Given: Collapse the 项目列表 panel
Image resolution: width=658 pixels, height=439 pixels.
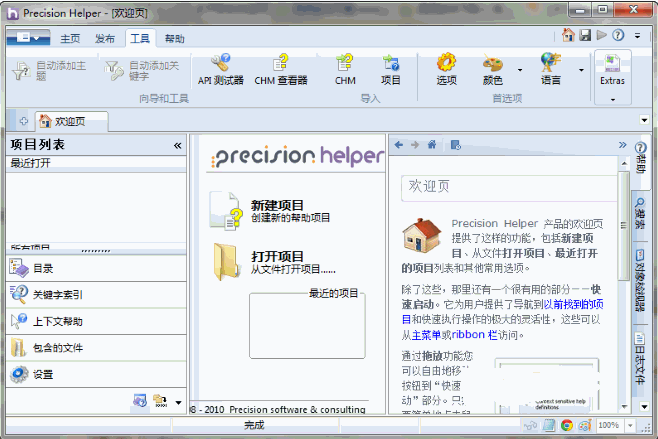Looking at the screenshot, I should click(178, 146).
